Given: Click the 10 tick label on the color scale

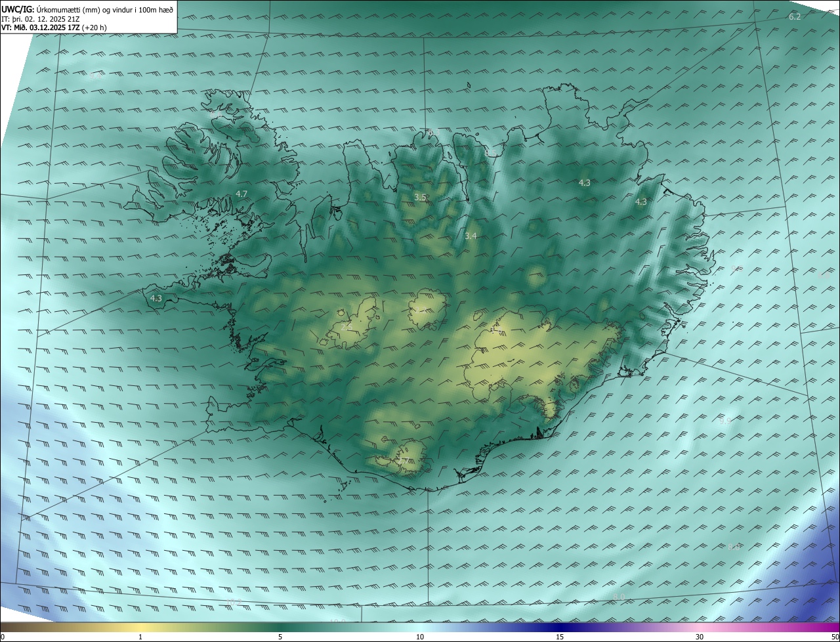Looking at the screenshot, I should 420,637.
